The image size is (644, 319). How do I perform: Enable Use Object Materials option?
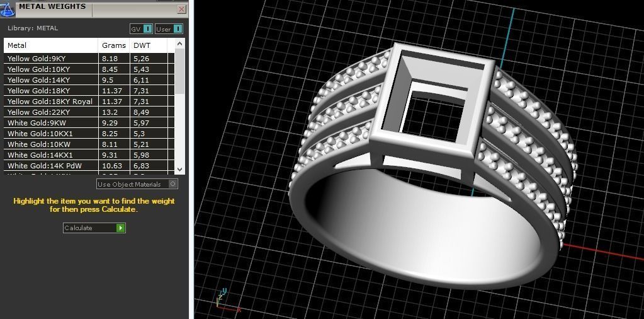[x=137, y=184]
